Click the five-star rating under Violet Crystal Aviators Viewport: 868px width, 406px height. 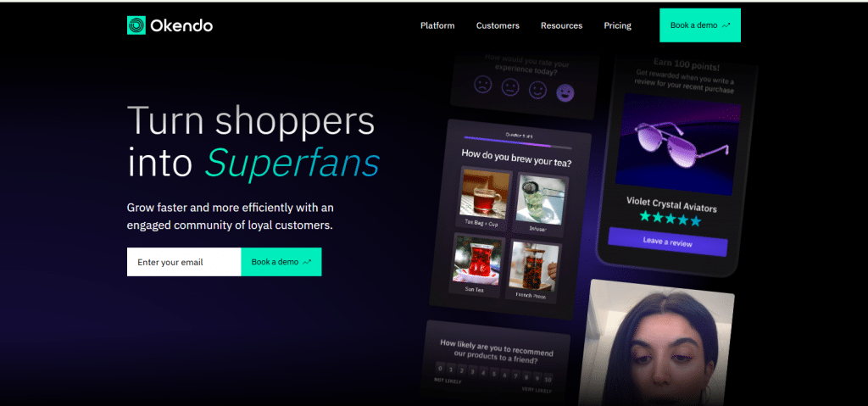tap(670, 219)
